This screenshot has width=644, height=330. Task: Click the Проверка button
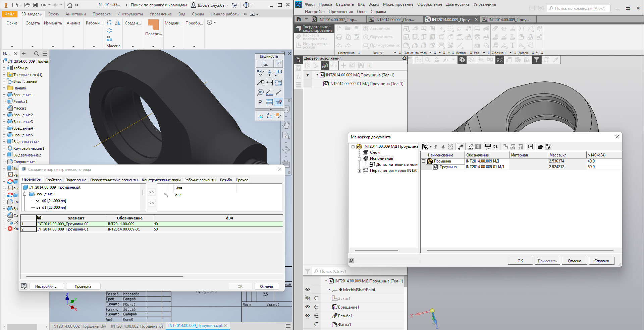pos(83,286)
